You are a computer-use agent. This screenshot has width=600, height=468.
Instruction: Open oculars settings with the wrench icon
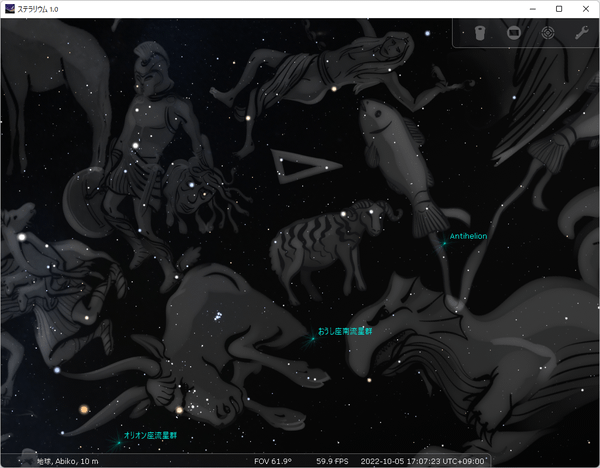(580, 33)
